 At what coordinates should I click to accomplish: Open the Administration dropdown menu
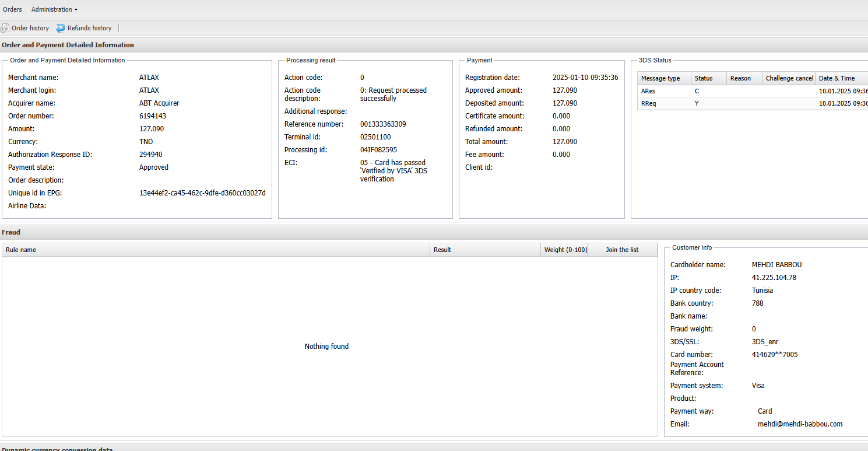click(54, 9)
